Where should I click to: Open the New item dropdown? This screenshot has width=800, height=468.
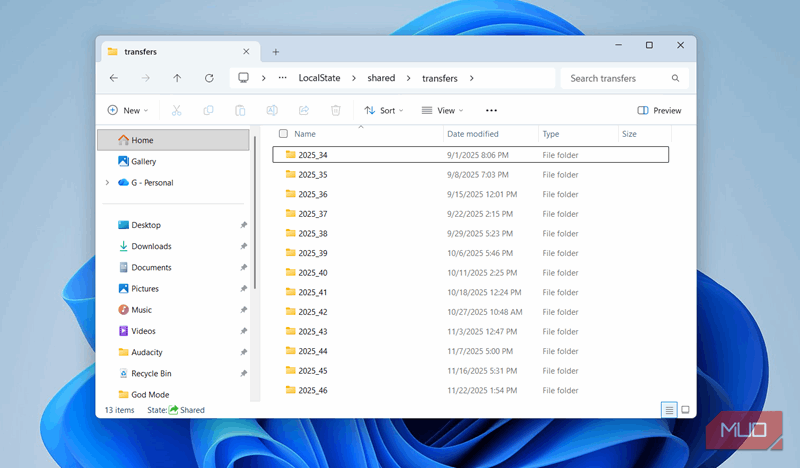tap(128, 110)
